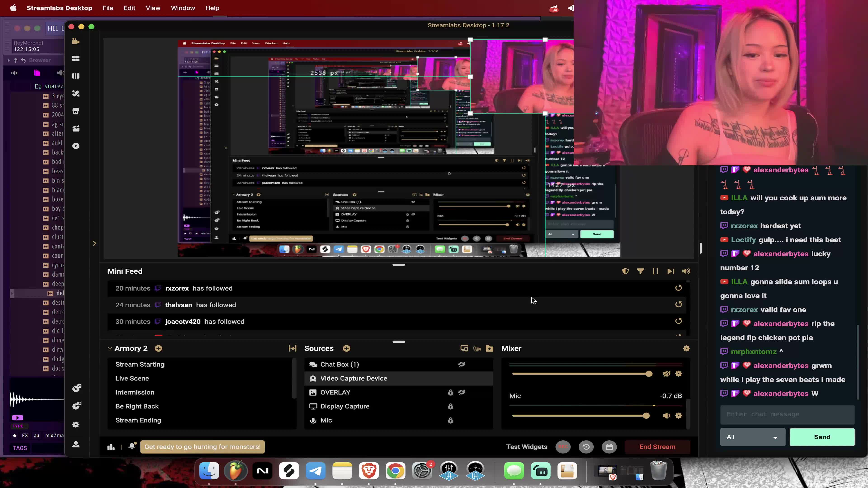Expand Armory 2 scene collection chevron
The width and height of the screenshot is (868, 488).
(110, 348)
